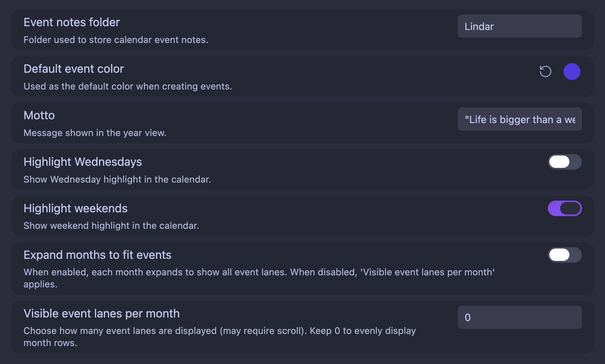
Task: Click 'Show weekend highlight in the calendar' text
Action: click(111, 226)
